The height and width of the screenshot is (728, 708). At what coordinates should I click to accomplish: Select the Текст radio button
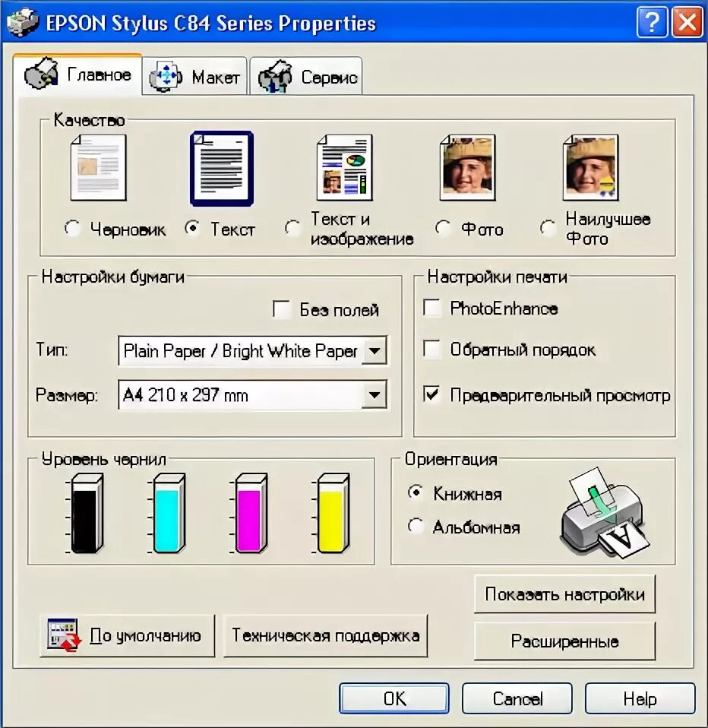[x=192, y=228]
